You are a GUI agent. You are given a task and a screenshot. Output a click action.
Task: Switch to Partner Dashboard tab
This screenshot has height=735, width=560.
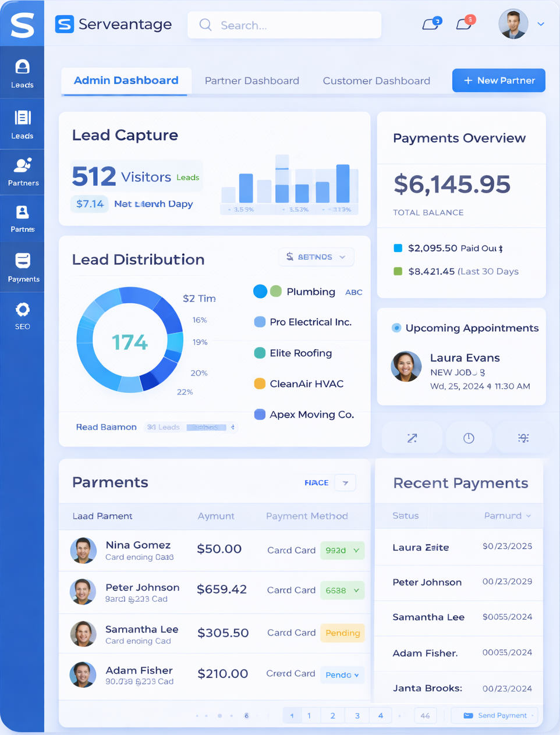point(251,81)
